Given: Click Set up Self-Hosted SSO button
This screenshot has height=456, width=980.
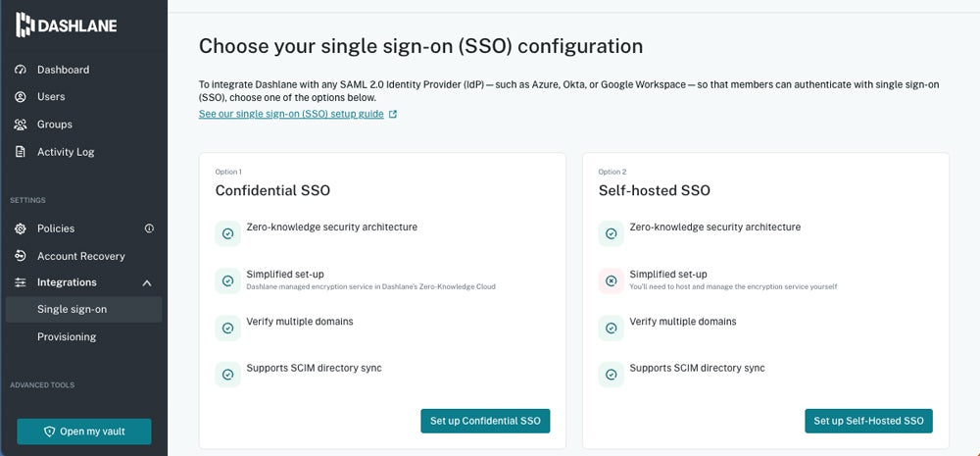Looking at the screenshot, I should (868, 421).
